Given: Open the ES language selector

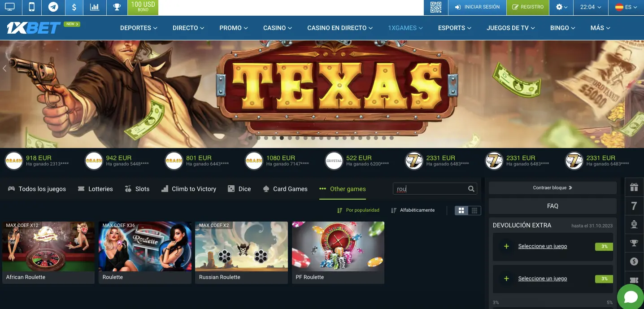Looking at the screenshot, I should point(626,7).
